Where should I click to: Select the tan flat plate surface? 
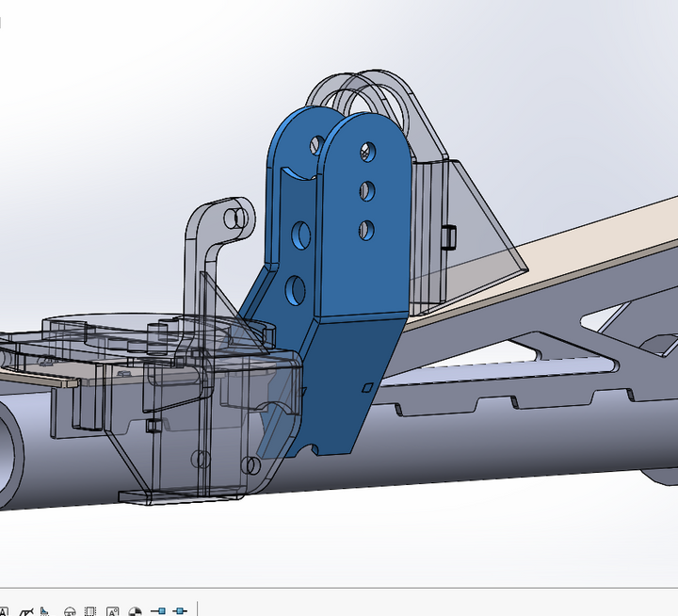tap(584, 247)
